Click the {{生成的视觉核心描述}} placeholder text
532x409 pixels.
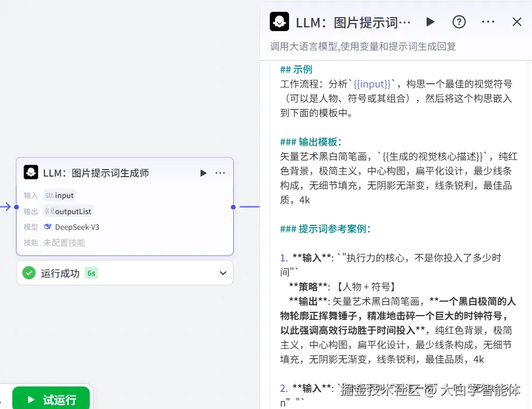tap(432, 156)
